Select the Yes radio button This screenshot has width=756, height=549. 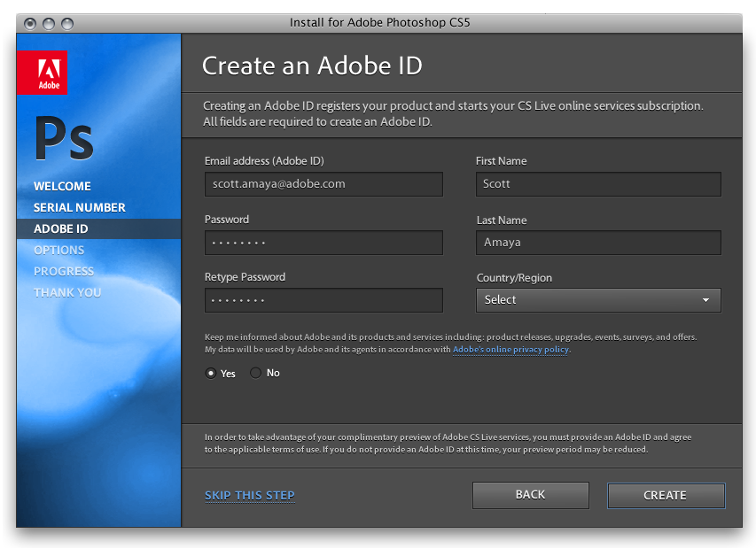tap(211, 373)
